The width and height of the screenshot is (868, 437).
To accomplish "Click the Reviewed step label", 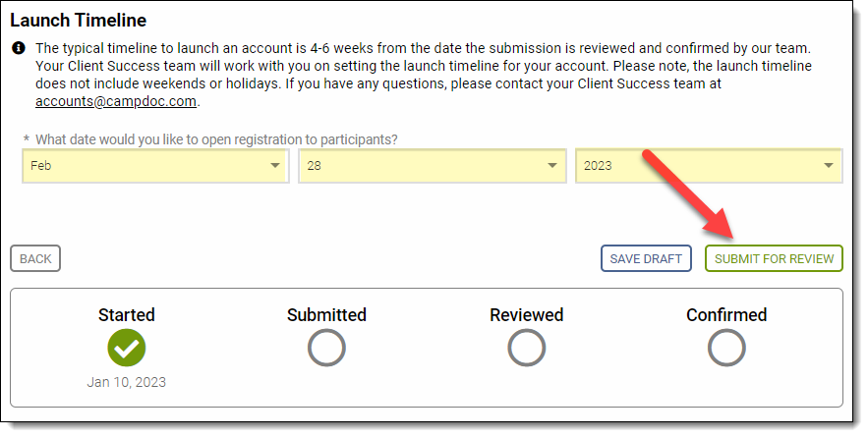I will [527, 315].
